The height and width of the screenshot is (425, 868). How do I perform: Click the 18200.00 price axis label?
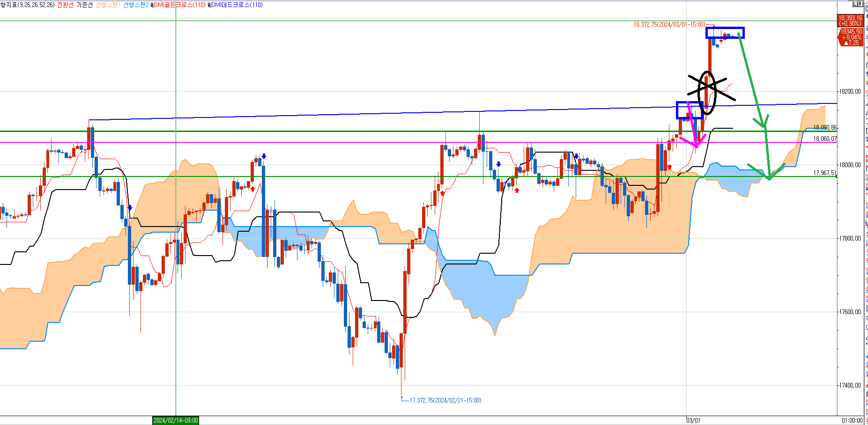tap(850, 91)
